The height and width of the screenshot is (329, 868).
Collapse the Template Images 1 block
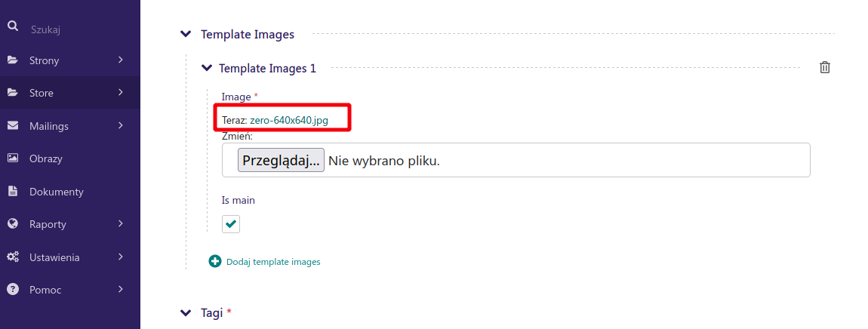click(206, 68)
